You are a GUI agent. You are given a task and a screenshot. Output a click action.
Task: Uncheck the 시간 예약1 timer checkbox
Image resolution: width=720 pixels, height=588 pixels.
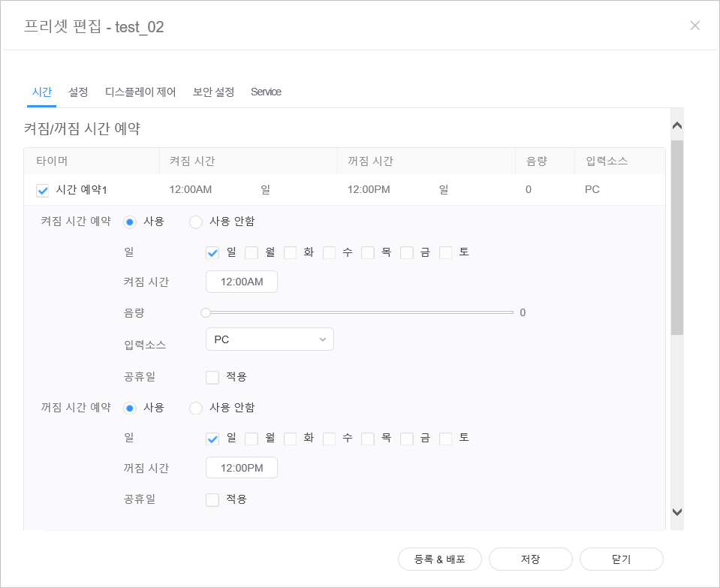click(x=43, y=190)
